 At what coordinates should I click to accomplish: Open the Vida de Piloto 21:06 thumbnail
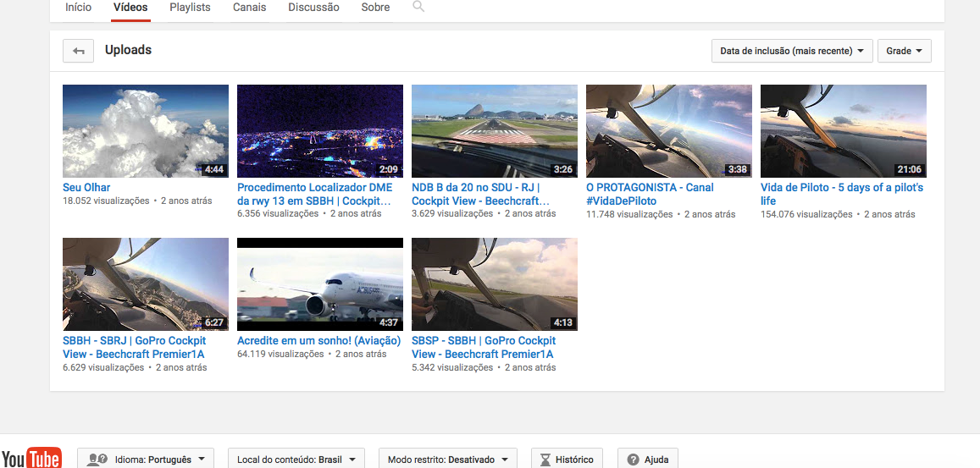click(x=843, y=131)
